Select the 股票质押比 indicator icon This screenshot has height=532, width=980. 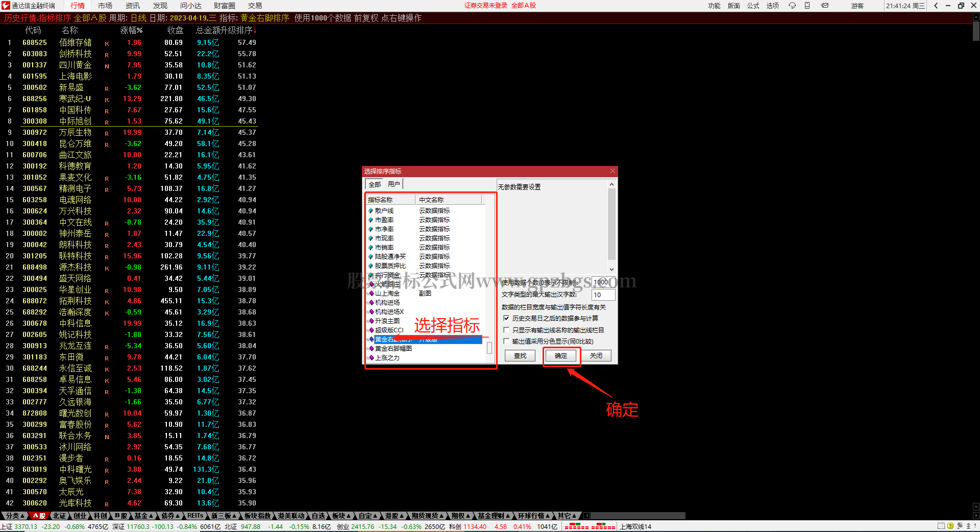(371, 266)
